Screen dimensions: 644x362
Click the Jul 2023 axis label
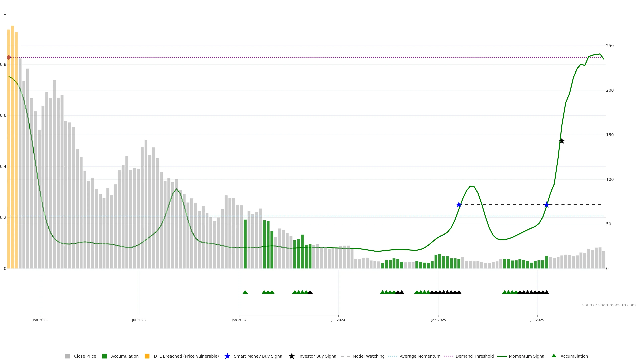(139, 320)
